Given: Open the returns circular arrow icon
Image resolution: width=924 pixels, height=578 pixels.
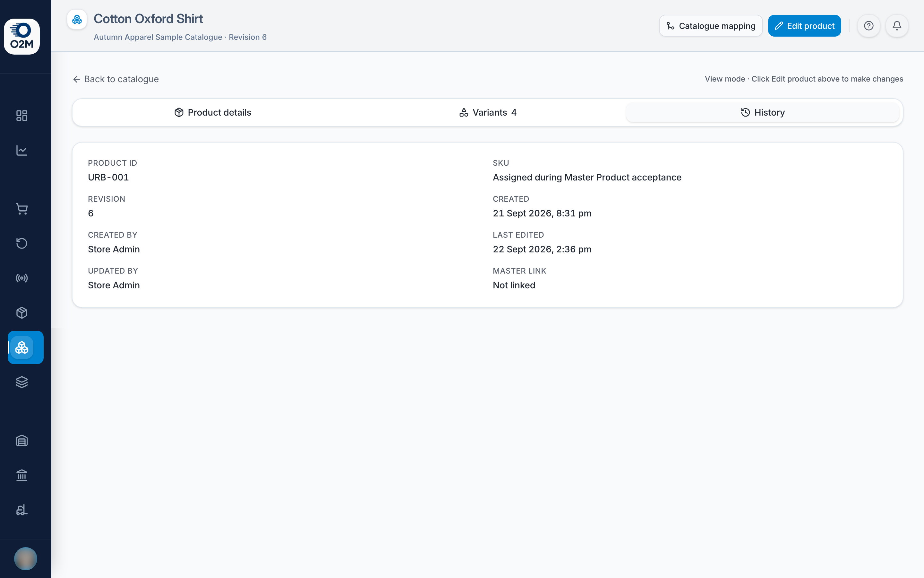Looking at the screenshot, I should point(22,243).
